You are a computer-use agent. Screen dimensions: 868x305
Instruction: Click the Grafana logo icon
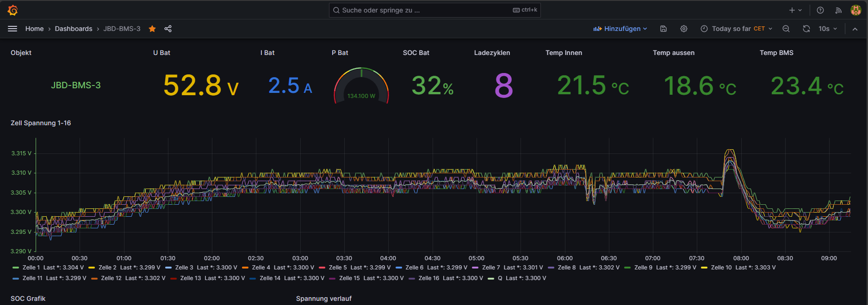pos(12,10)
